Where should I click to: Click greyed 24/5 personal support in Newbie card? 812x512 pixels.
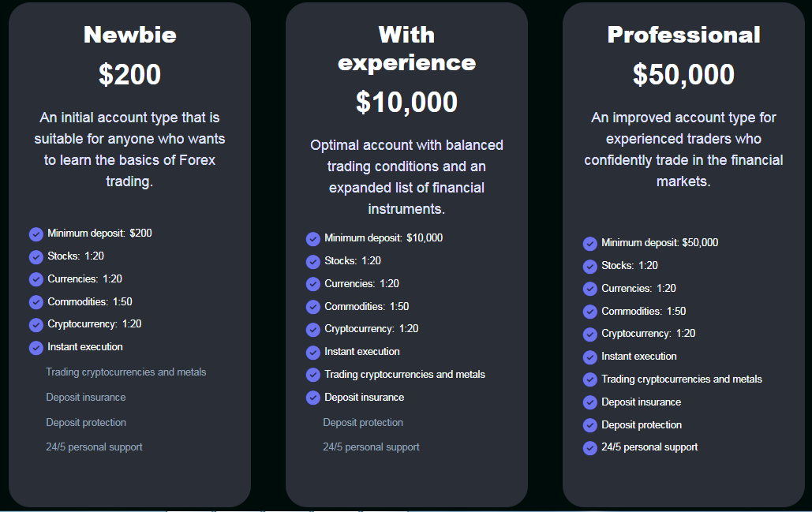pyautogui.click(x=94, y=447)
